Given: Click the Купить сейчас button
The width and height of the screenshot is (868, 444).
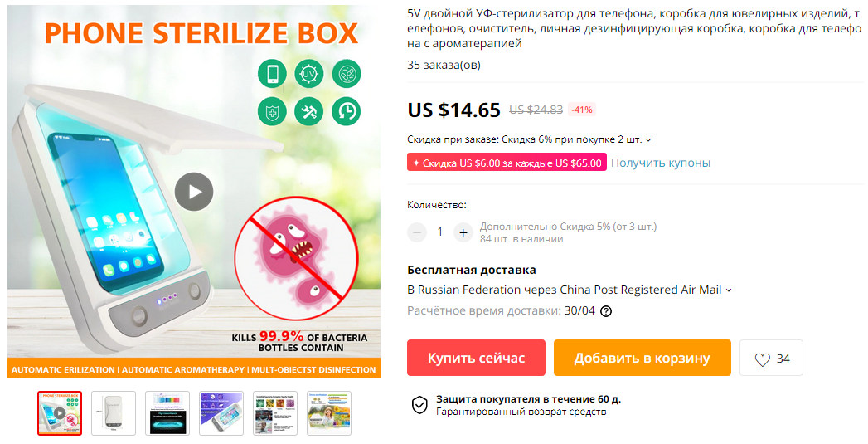Looking at the screenshot, I should point(476,358).
